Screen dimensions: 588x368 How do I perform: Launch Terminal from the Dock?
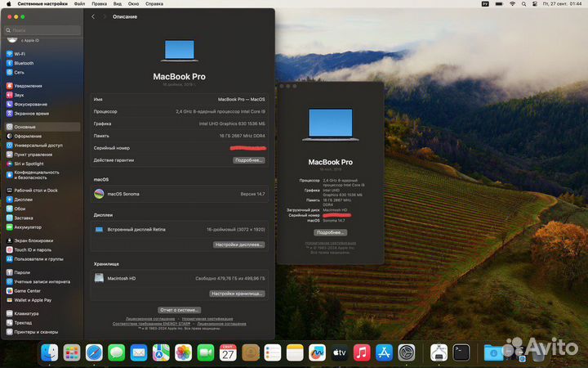(461, 352)
